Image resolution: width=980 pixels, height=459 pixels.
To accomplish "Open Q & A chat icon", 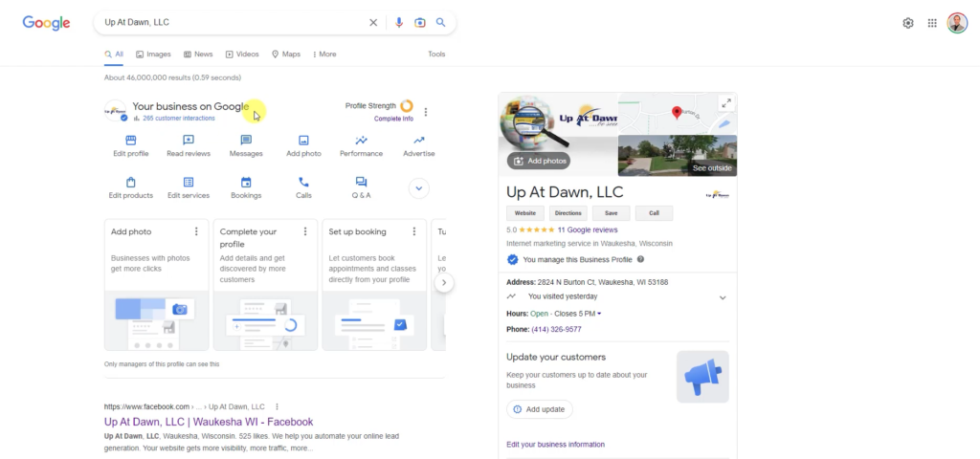I will pos(361,183).
